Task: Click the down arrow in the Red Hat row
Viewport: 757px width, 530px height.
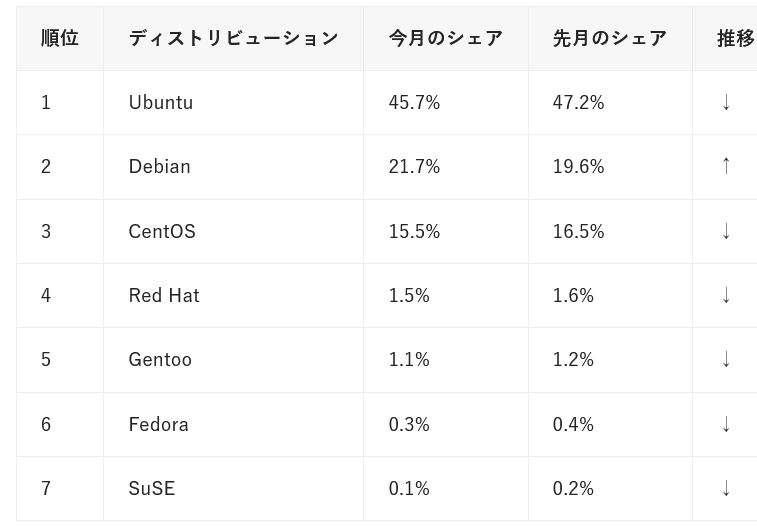Action: [726, 295]
